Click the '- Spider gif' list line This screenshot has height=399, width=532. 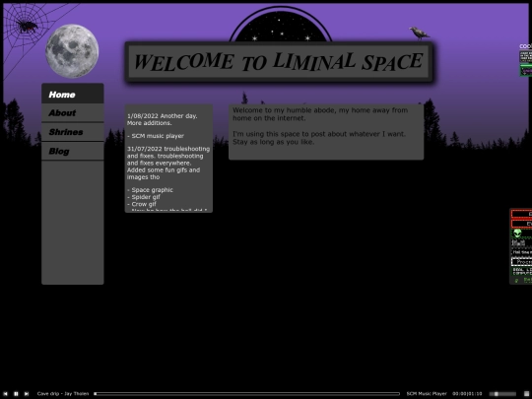144,197
